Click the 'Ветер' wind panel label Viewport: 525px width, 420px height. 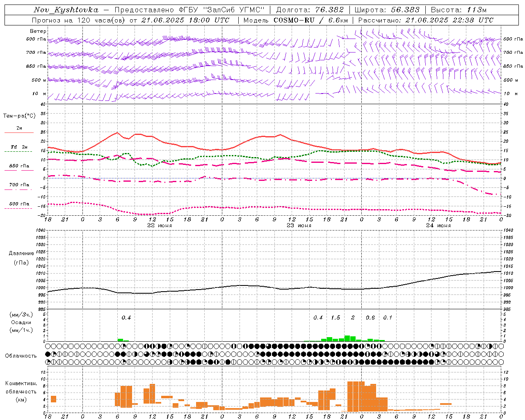(x=38, y=31)
